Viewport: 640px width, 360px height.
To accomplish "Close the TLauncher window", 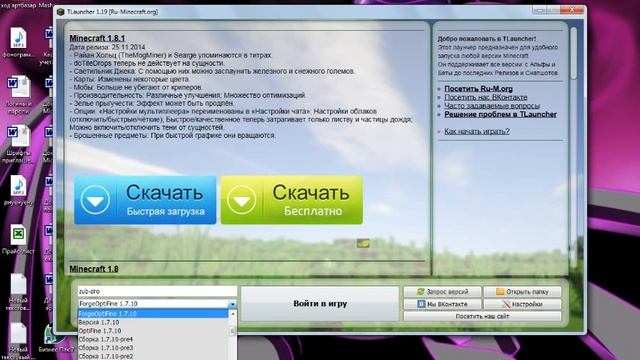I will coord(572,9).
